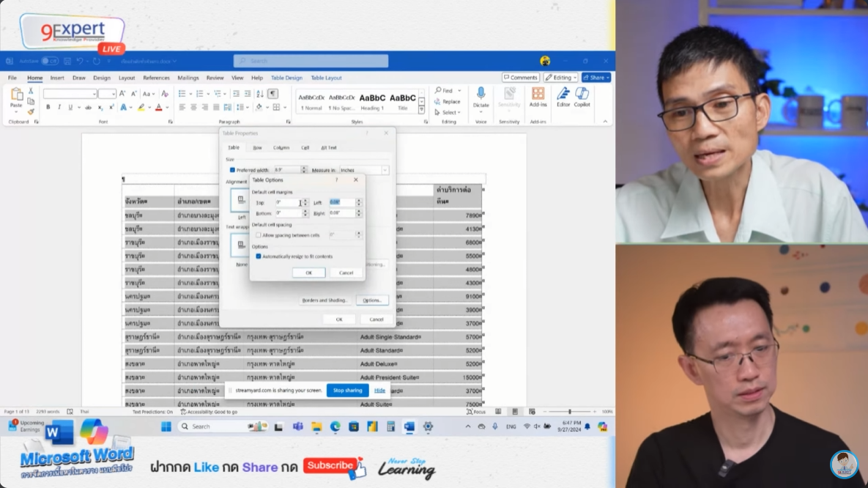Toggle the AutoSave switch

49,62
